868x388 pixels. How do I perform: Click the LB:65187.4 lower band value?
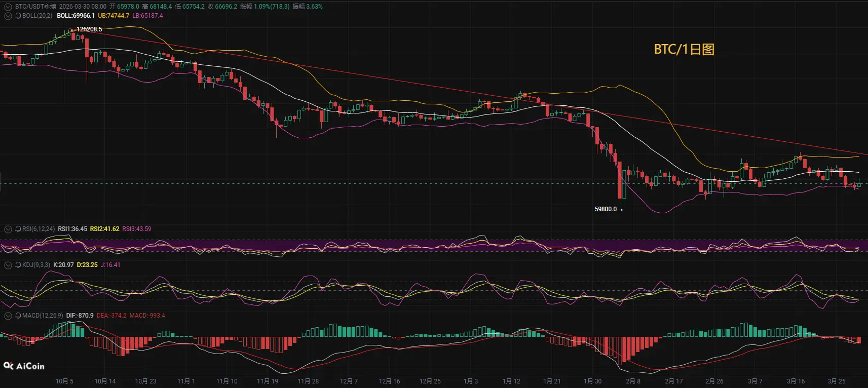pyautogui.click(x=148, y=16)
